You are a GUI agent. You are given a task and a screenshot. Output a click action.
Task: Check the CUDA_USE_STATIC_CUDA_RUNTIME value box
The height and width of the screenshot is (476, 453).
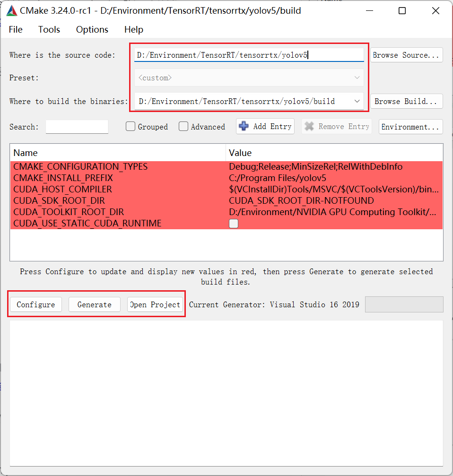[x=234, y=224]
